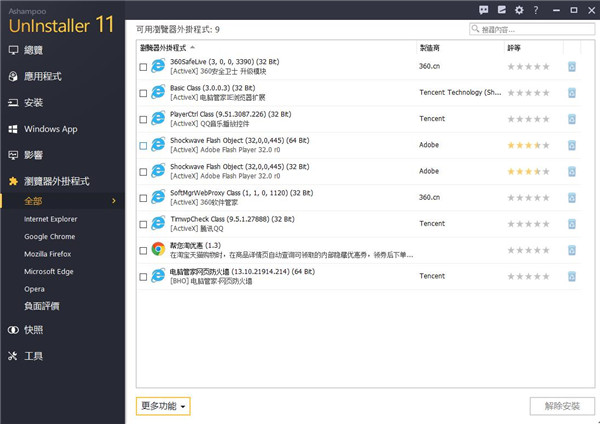Rate 360SafeLive using its star rating
This screenshot has width=600, height=424.
click(x=530, y=67)
